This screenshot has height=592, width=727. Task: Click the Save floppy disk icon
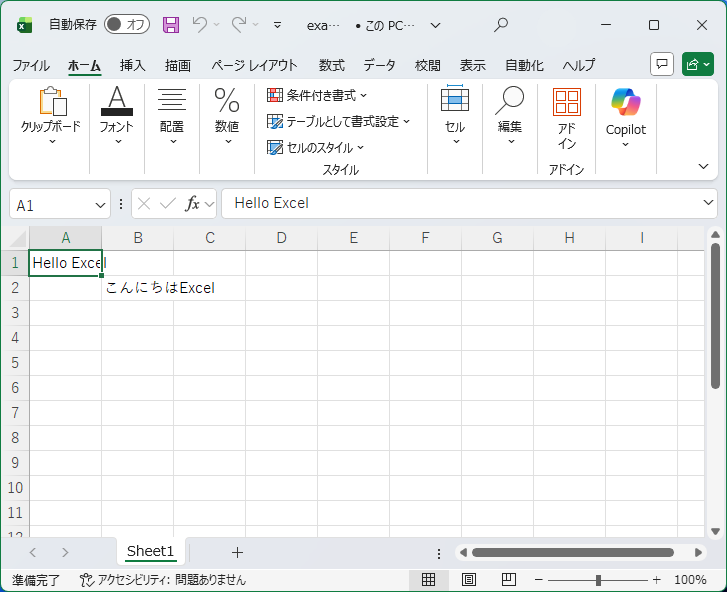[x=171, y=25]
